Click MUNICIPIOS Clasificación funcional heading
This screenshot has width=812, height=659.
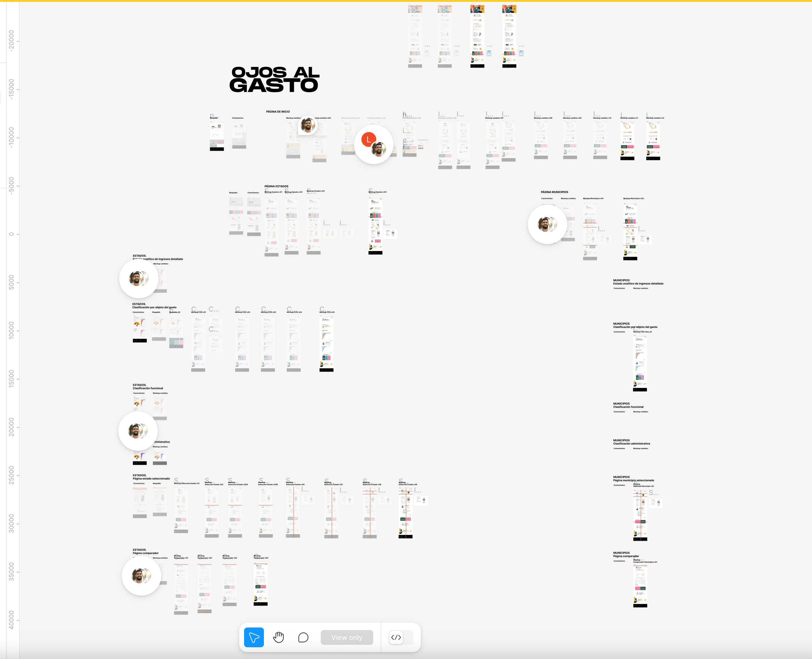[x=628, y=405]
